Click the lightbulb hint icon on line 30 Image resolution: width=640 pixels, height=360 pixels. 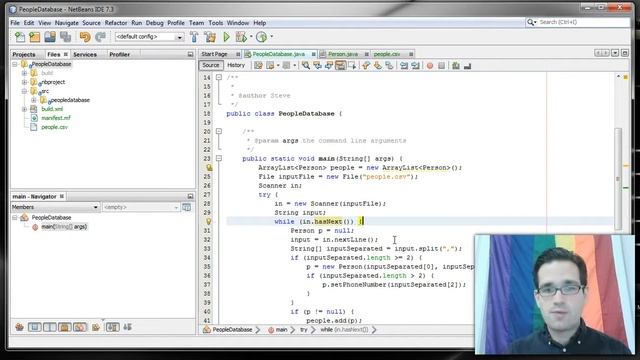pos(209,222)
